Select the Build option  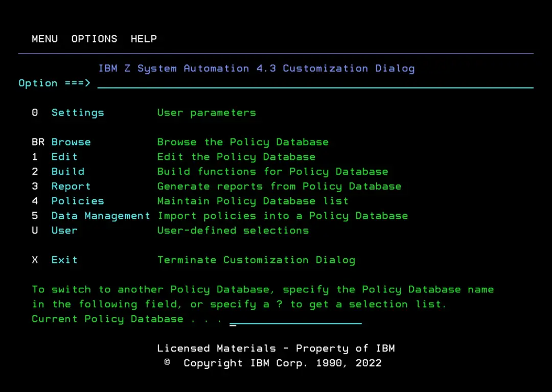tap(68, 172)
